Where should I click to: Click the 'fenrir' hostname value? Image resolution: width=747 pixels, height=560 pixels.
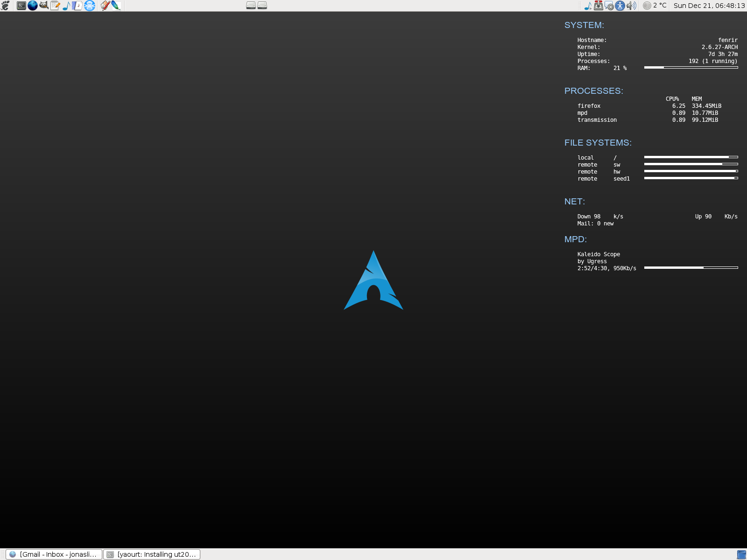pos(728,40)
